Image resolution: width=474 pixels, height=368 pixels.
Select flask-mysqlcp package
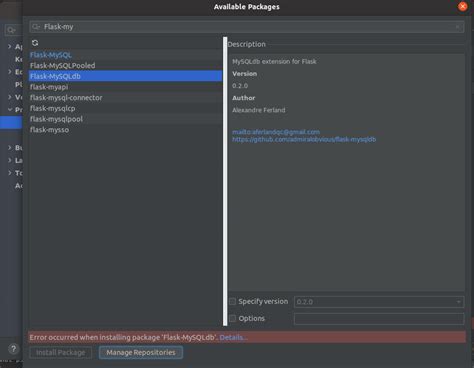pos(125,108)
